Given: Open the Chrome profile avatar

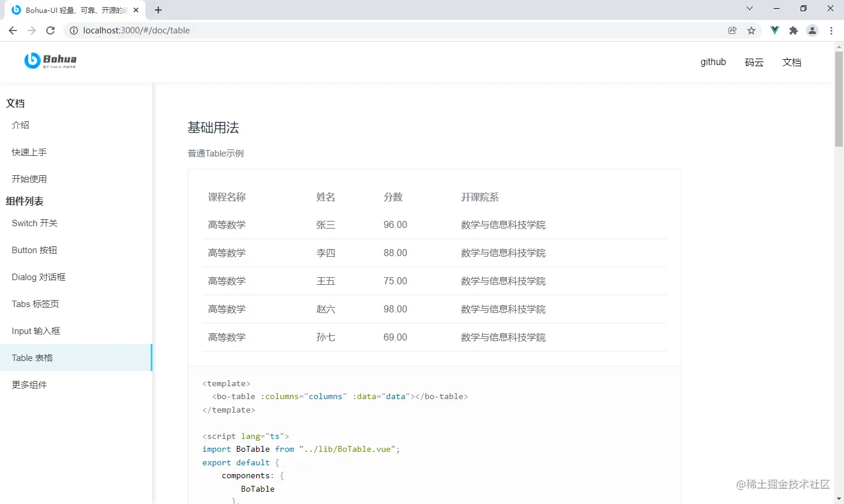Looking at the screenshot, I should tap(812, 30).
